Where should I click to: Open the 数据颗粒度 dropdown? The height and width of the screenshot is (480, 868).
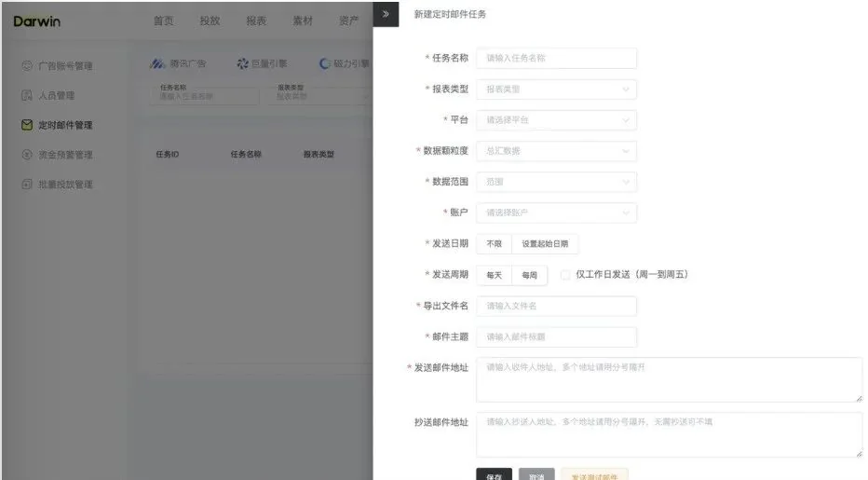point(556,151)
